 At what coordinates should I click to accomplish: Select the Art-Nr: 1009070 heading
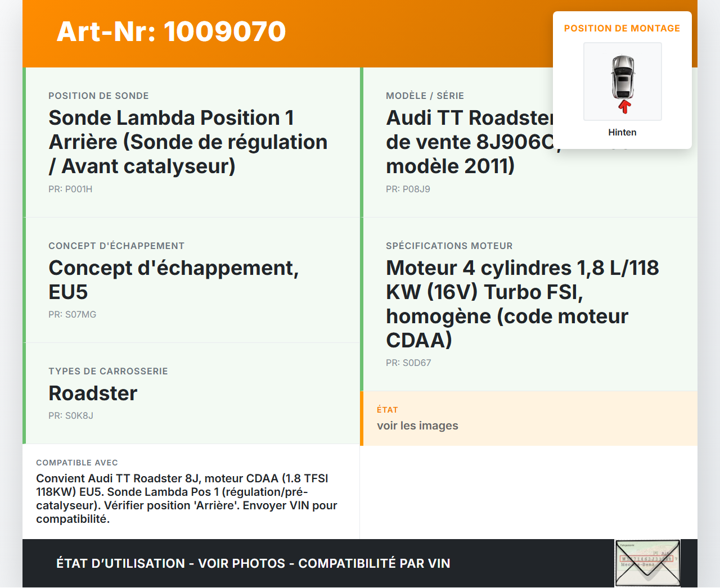point(172,31)
